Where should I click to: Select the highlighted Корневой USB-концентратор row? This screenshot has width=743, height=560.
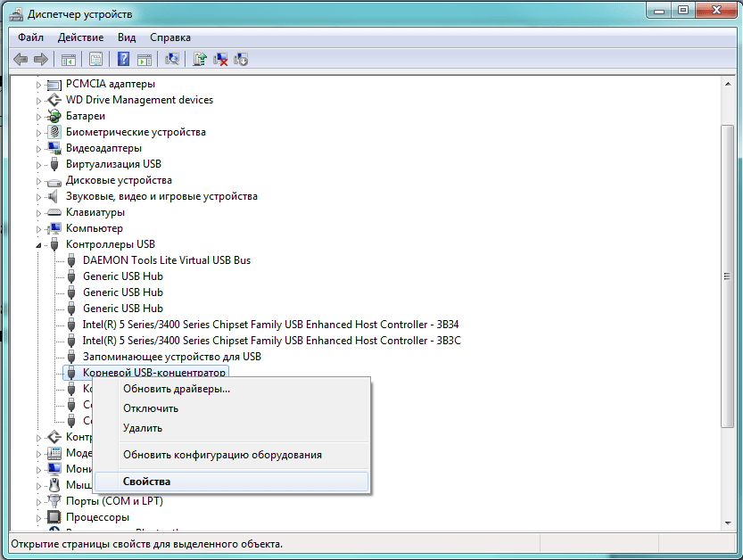(146, 373)
